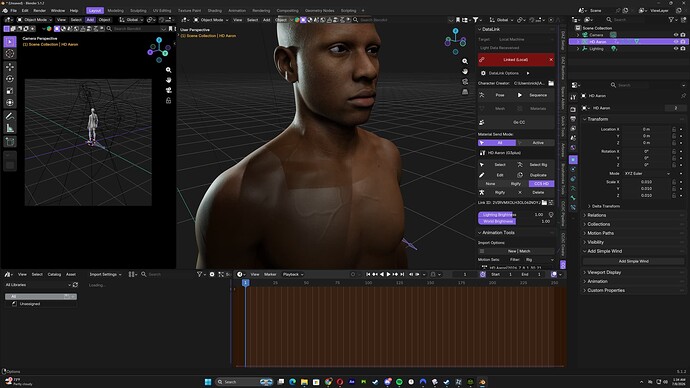Select the Scale tool in left toolbar
This screenshot has width=690, height=388.
point(10,91)
